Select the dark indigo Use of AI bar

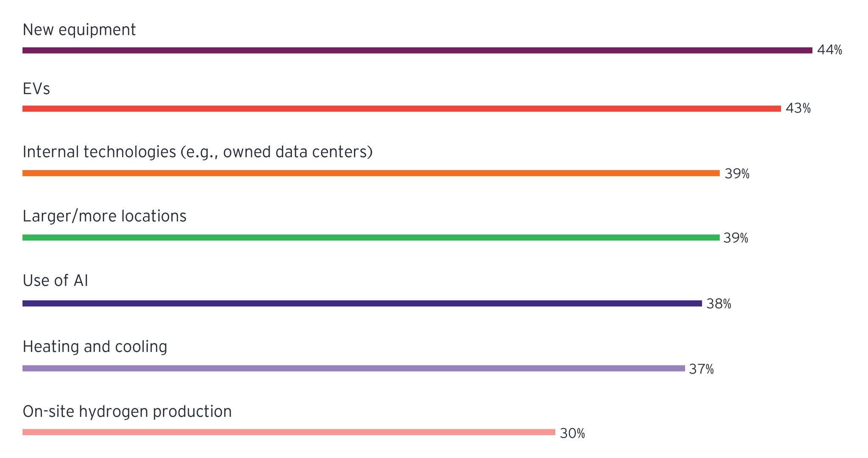(362, 303)
